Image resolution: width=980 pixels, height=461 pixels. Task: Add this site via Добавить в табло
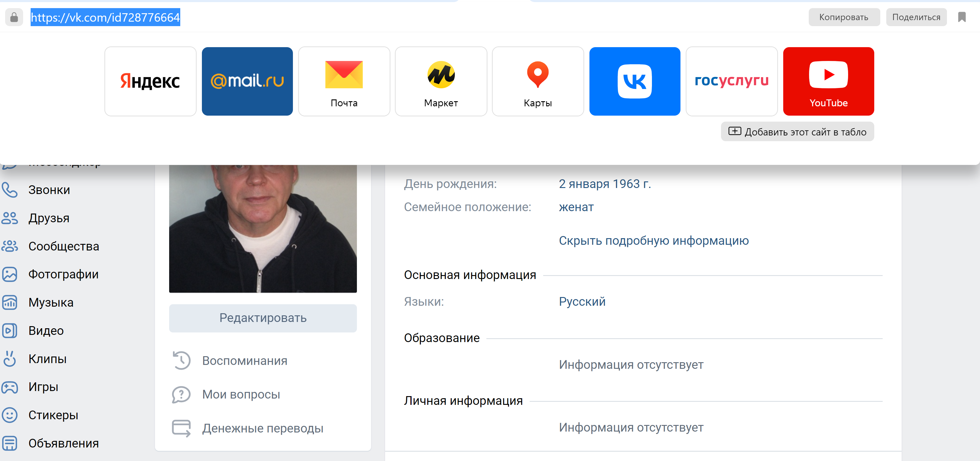tap(797, 132)
